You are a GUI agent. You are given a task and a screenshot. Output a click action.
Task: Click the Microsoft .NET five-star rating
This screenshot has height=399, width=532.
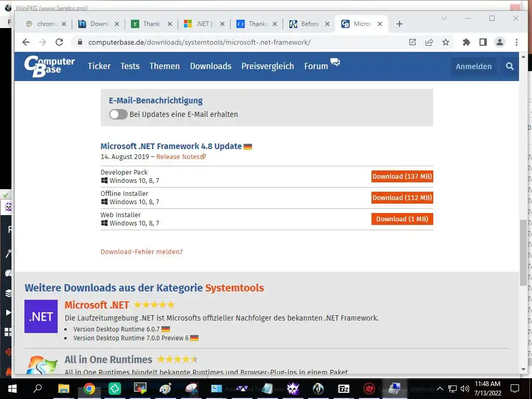coord(154,304)
